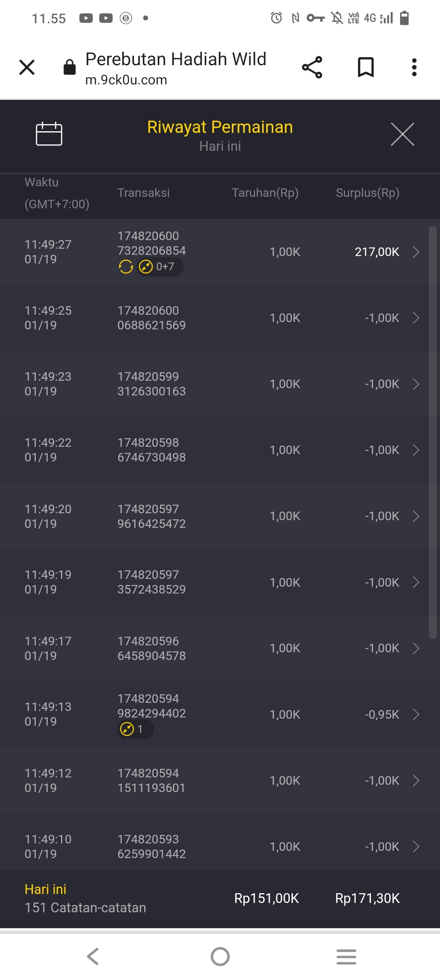Open the calendar date picker icon
Viewport: 440px width, 980px height.
point(49,134)
